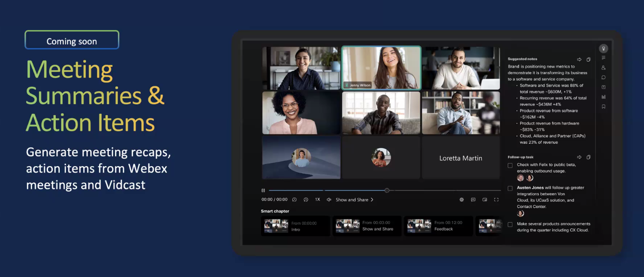Click the 00:00 / 00:00 time display
The height and width of the screenshot is (277, 644).
pyautogui.click(x=274, y=200)
